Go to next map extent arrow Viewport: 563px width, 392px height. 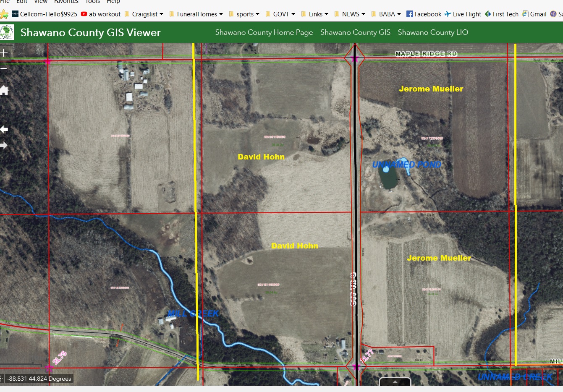coord(4,145)
